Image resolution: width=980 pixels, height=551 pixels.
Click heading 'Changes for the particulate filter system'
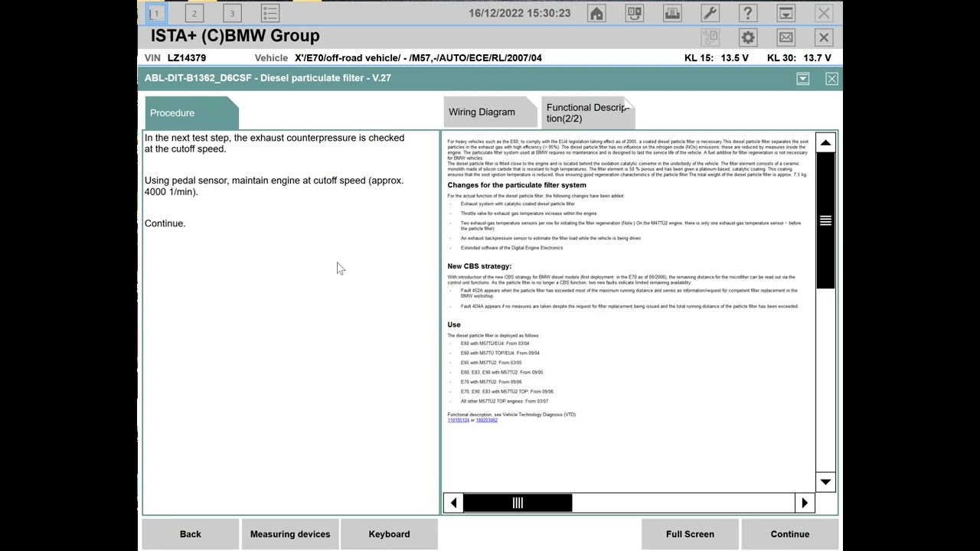pos(517,185)
